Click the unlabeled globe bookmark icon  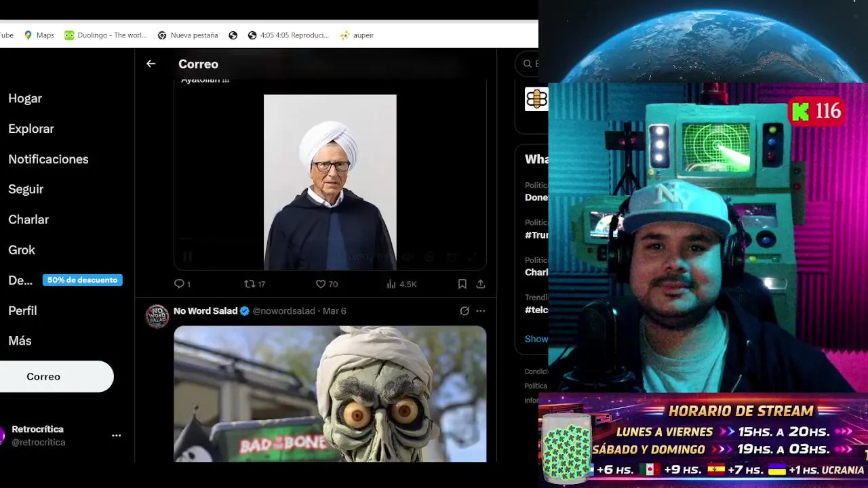click(233, 35)
